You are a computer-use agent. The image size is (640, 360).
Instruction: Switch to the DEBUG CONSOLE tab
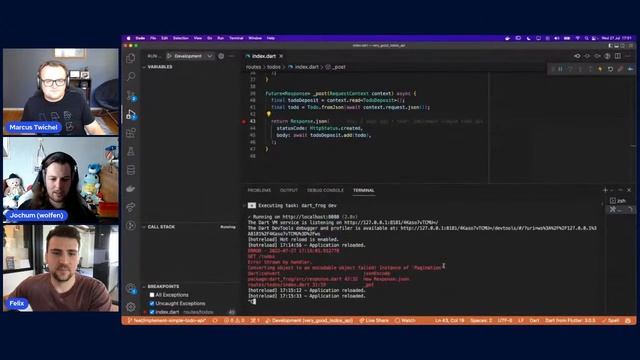(x=325, y=190)
